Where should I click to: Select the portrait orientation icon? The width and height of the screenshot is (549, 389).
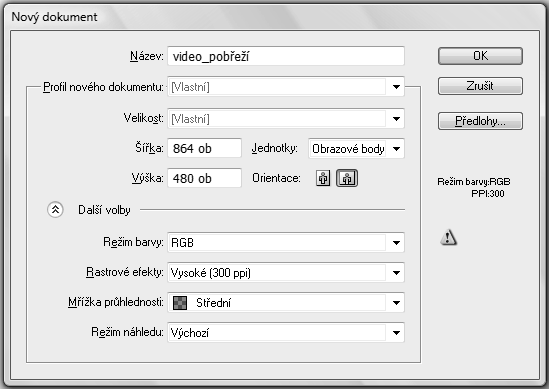tap(323, 178)
